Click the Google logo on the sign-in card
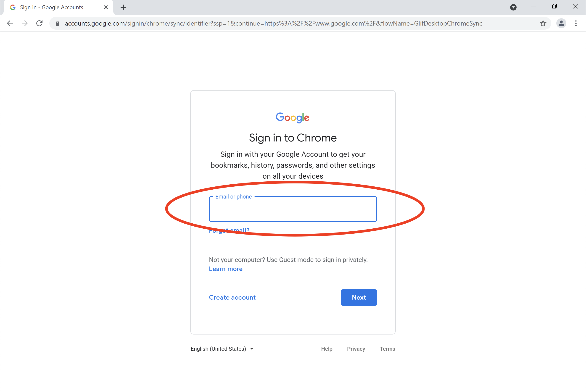586x392 pixels. (x=293, y=118)
